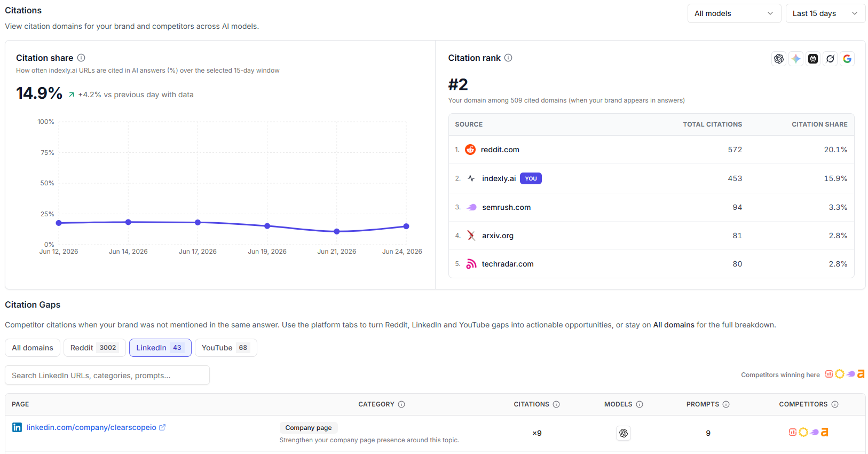This screenshot has height=454, width=868.
Task: Click the TOTAL CITATIONS column header
Action: [713, 124]
